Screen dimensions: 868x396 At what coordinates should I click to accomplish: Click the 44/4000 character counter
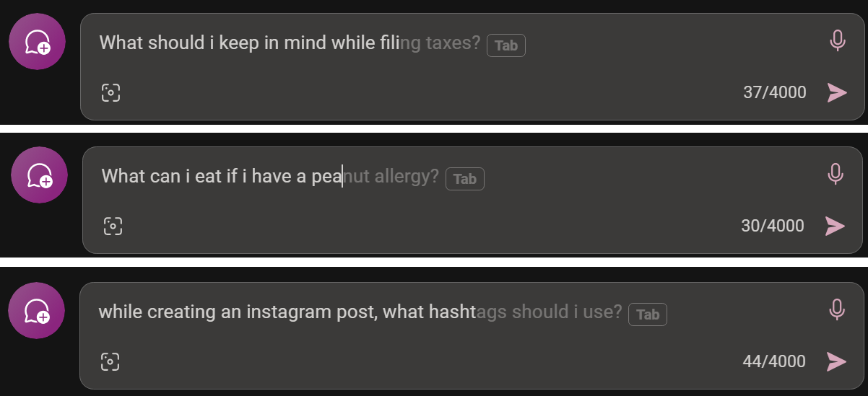(x=773, y=361)
